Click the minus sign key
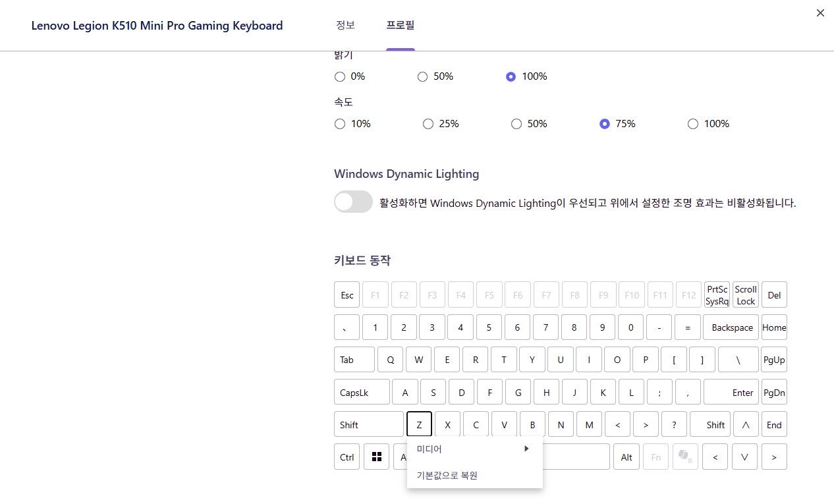 point(659,327)
